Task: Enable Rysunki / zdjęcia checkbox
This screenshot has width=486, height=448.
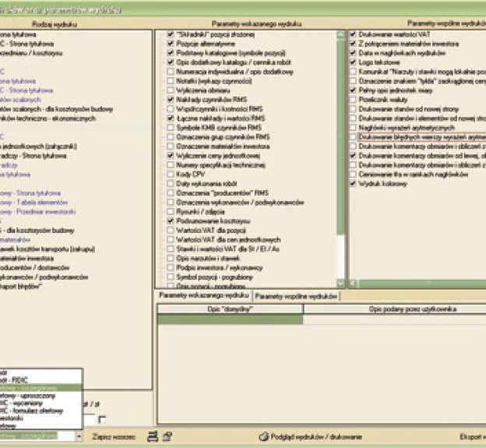Action: tap(171, 212)
